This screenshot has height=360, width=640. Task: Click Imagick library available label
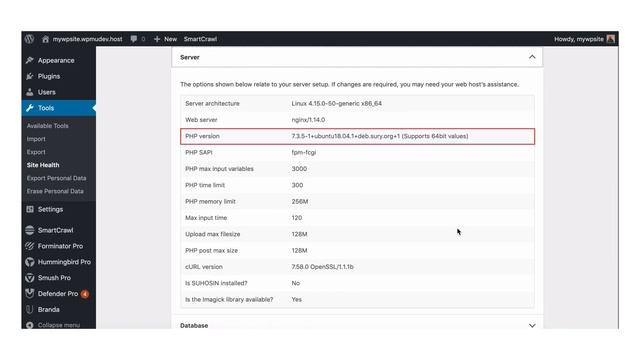tap(229, 299)
